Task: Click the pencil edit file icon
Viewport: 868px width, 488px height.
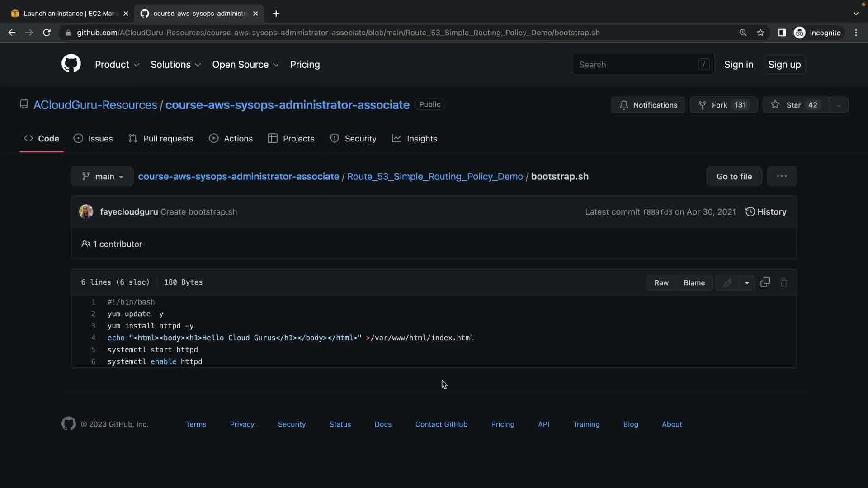Action: tap(727, 283)
